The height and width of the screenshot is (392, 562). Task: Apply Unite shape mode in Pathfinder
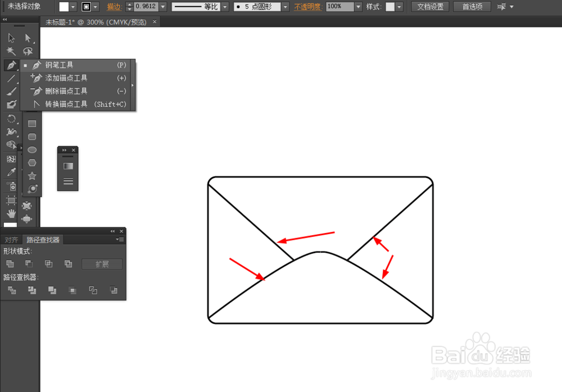pyautogui.click(x=10, y=264)
